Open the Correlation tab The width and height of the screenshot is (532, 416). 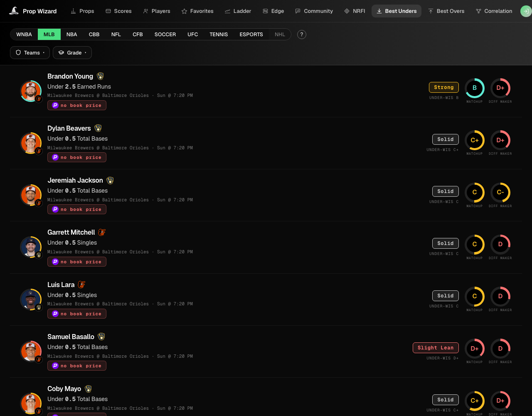click(x=494, y=11)
